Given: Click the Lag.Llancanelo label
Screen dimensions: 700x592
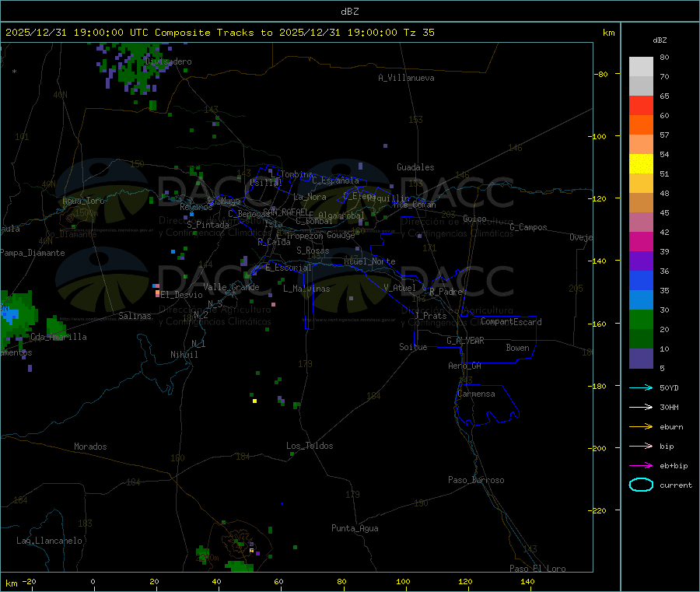Looking at the screenshot, I should (x=50, y=541).
